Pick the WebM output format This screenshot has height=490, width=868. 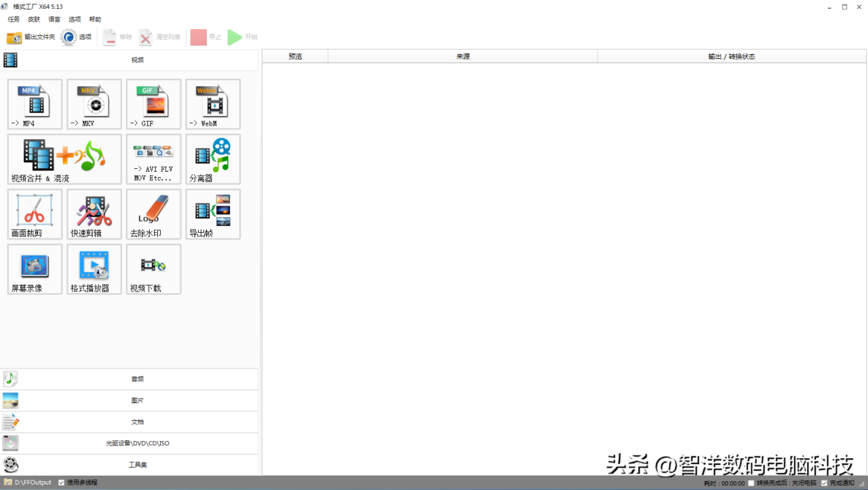click(213, 104)
